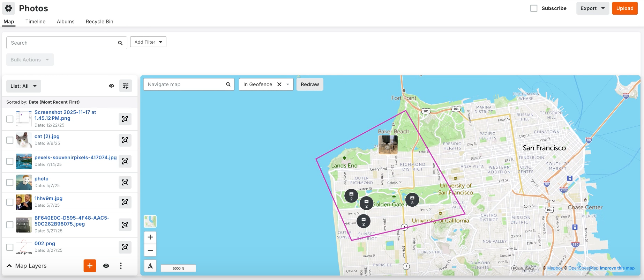Open the cat (2).jpg link
The image size is (644, 280).
point(47,137)
